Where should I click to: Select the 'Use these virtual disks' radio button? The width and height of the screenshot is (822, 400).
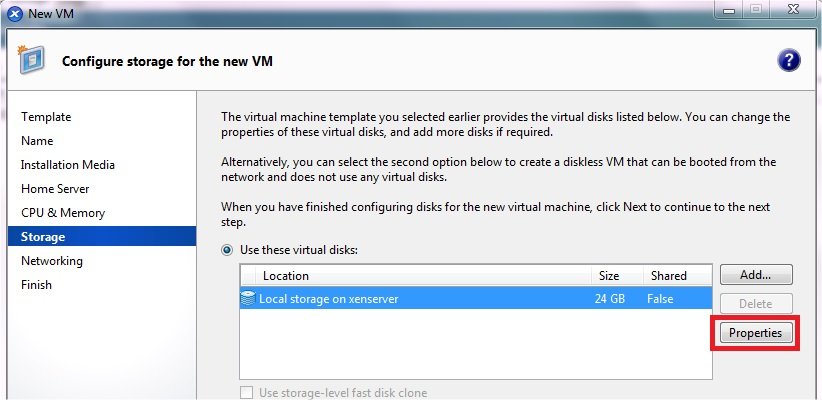tap(227, 249)
